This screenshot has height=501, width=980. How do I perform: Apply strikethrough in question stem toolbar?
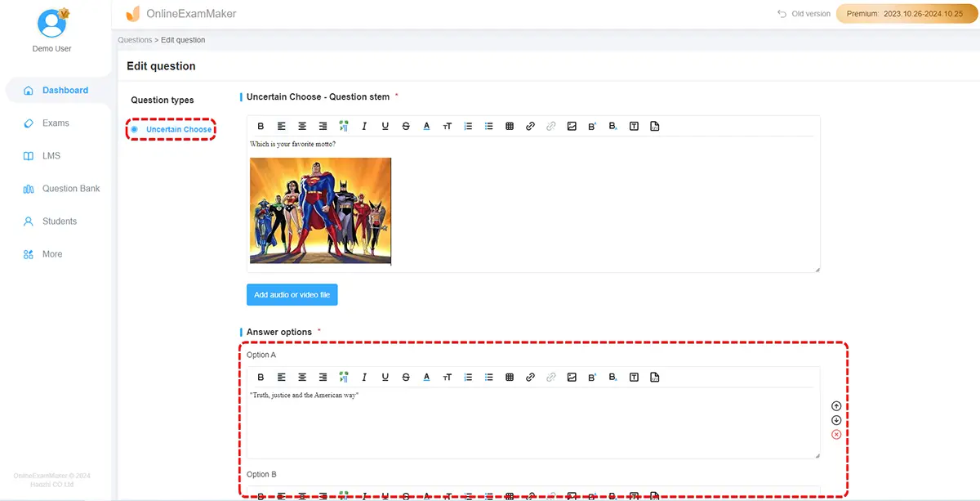406,126
